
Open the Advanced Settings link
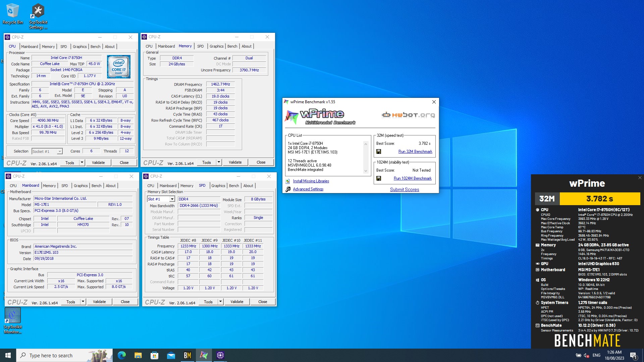[308, 189]
